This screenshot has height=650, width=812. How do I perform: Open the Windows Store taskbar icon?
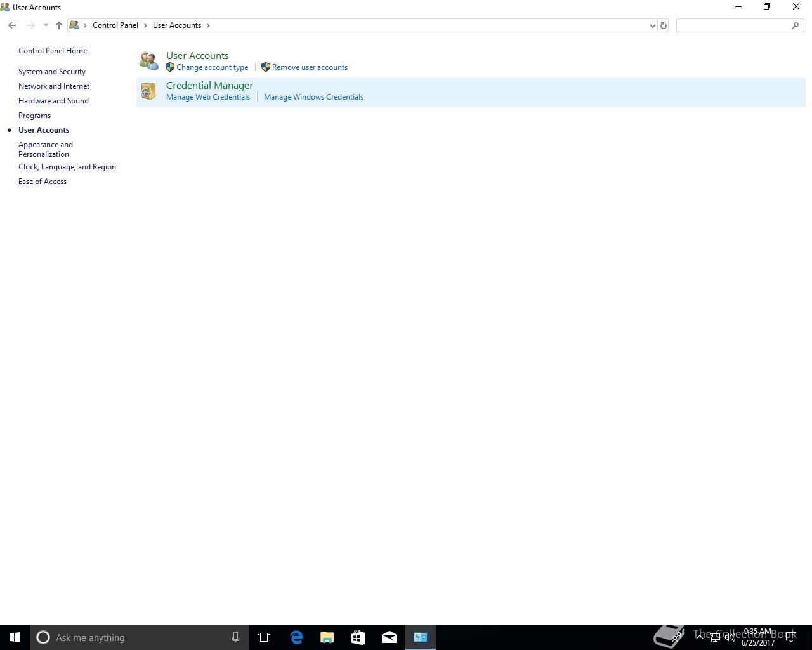pyautogui.click(x=358, y=637)
